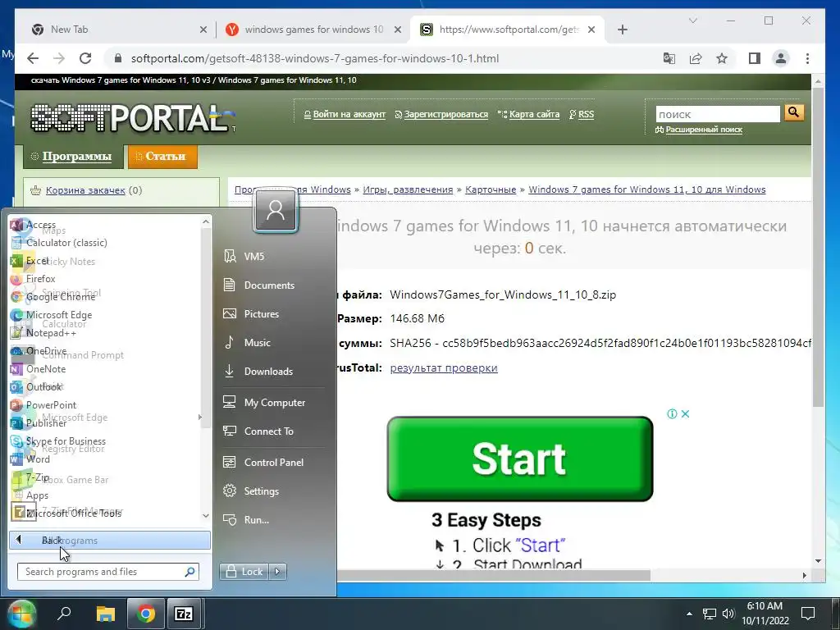Switch to the windows games search tab

click(313, 30)
